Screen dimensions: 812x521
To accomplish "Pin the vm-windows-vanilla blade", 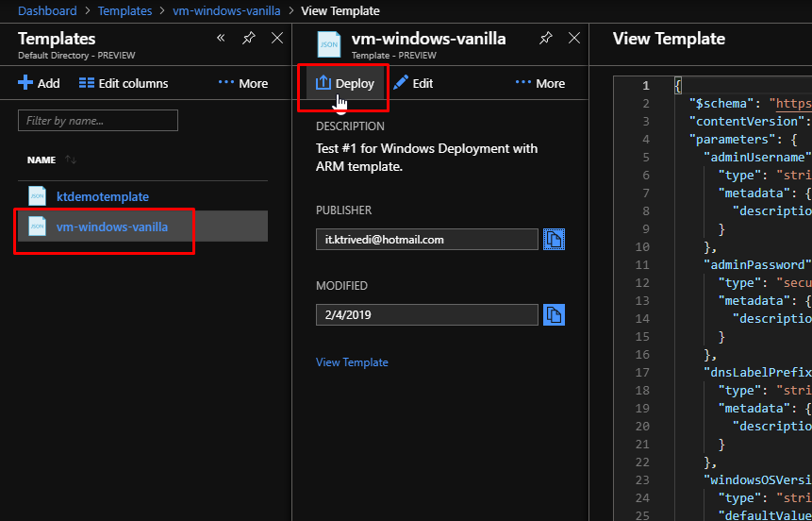I will click(x=545, y=38).
